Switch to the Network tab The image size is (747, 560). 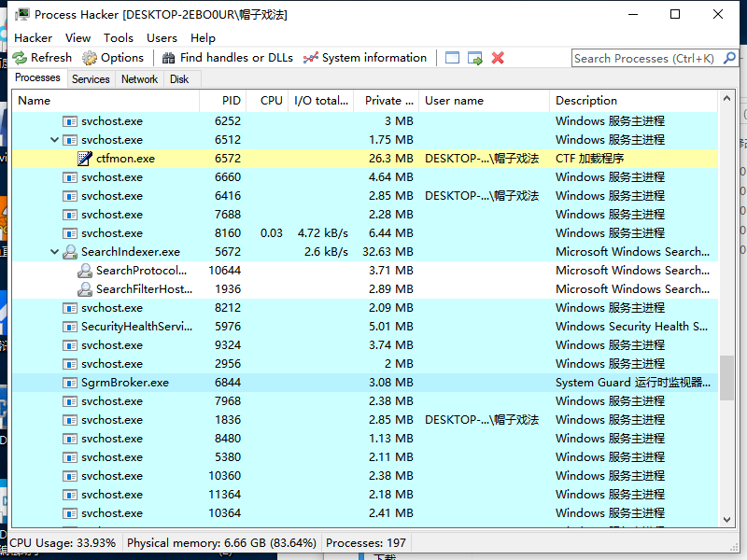click(139, 79)
